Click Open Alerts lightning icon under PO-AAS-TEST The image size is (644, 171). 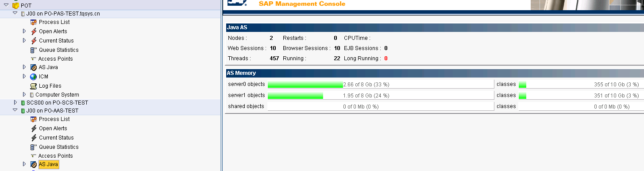[x=34, y=128]
